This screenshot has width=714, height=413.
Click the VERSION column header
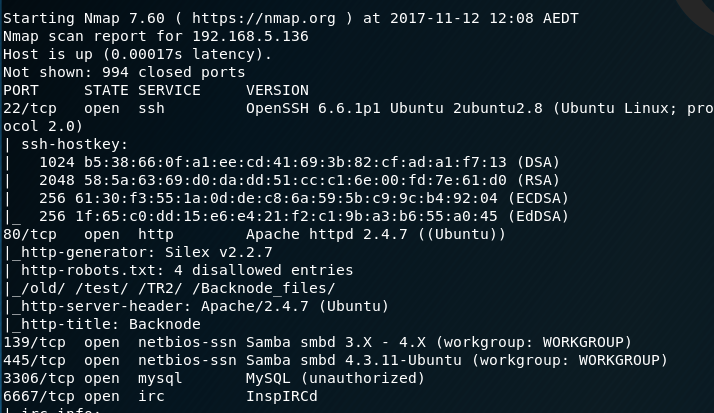coord(277,90)
